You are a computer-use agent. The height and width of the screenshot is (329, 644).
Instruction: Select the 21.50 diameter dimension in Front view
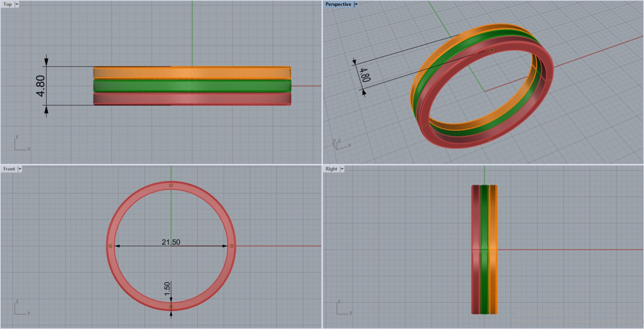[171, 243]
